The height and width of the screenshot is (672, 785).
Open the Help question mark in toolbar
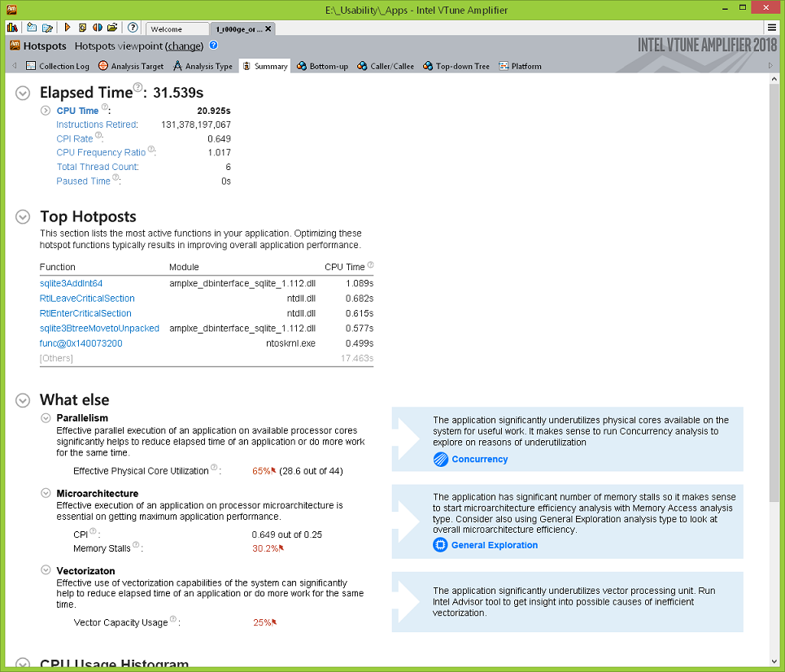pos(133,28)
